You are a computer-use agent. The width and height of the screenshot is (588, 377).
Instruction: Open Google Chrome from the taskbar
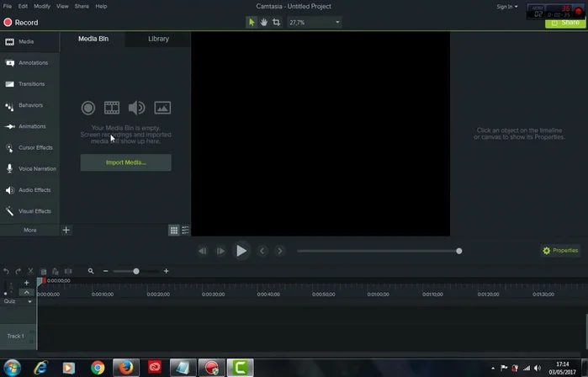tap(98, 368)
